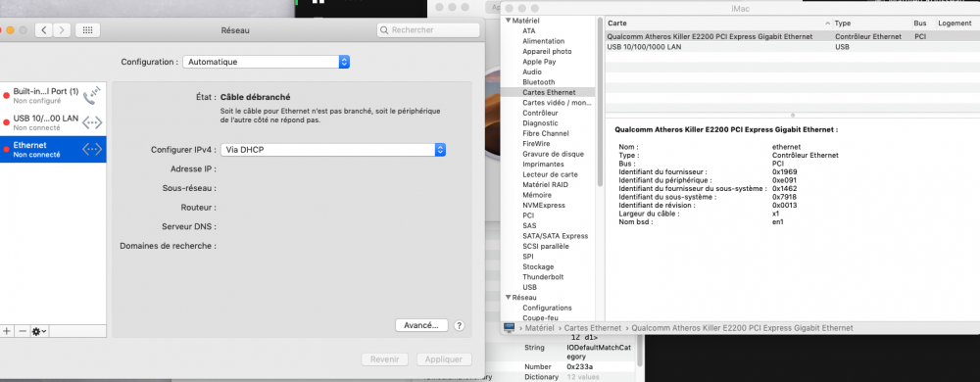The image size is (980, 382).
Task: Collapse the Réseau section in System Information
Action: [x=509, y=298]
